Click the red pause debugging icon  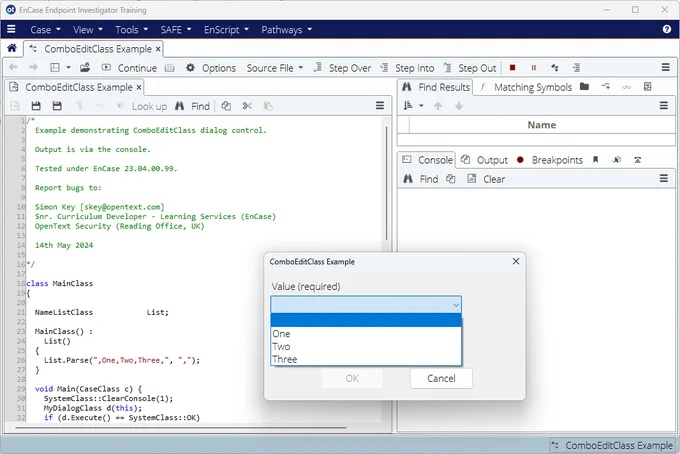click(533, 68)
